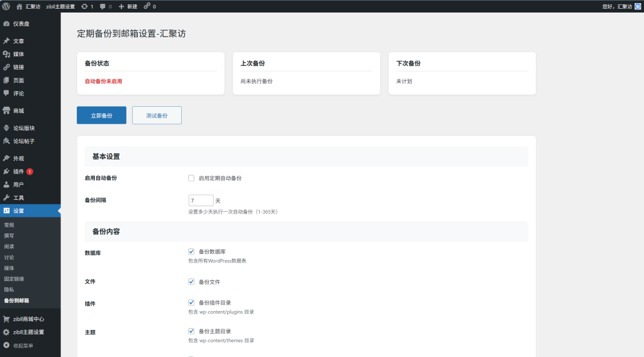
Task: Click 您好，汇聚访 account link
Action: click(617, 6)
